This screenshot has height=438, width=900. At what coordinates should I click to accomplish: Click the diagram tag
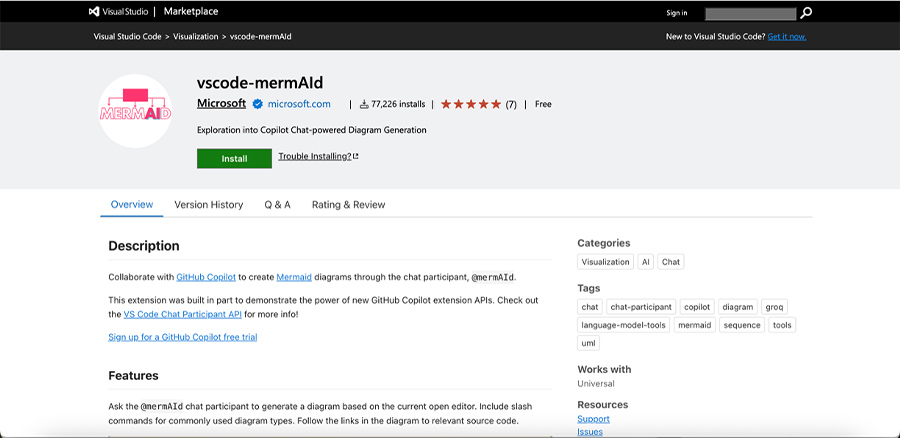coord(738,307)
